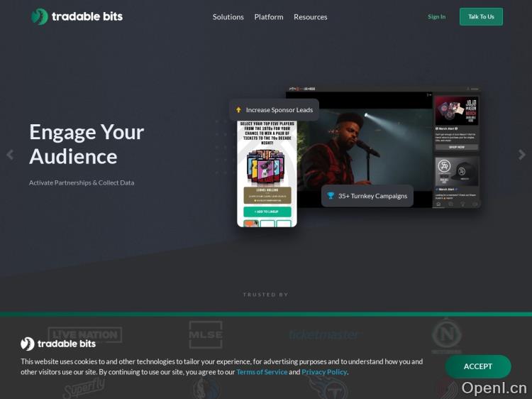Click the Shop Now button in merch panel
This screenshot has width=532, height=399.
(456, 147)
